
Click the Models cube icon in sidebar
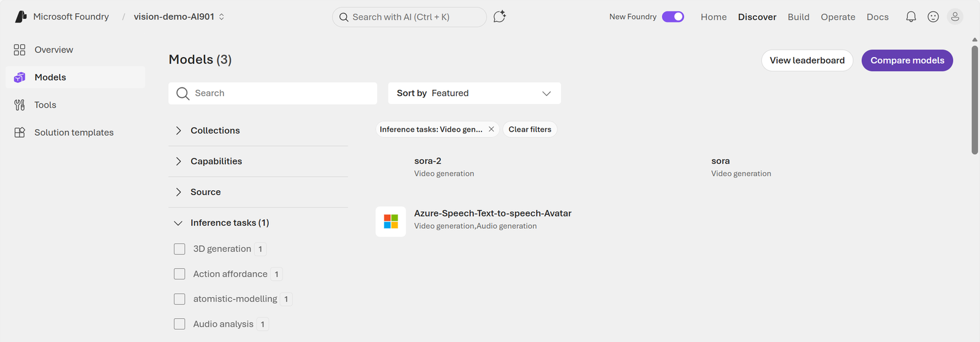pyautogui.click(x=20, y=77)
